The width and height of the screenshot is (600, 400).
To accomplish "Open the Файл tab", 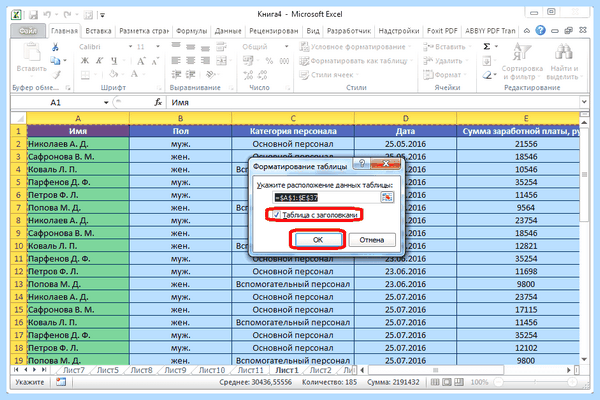I will [28, 31].
